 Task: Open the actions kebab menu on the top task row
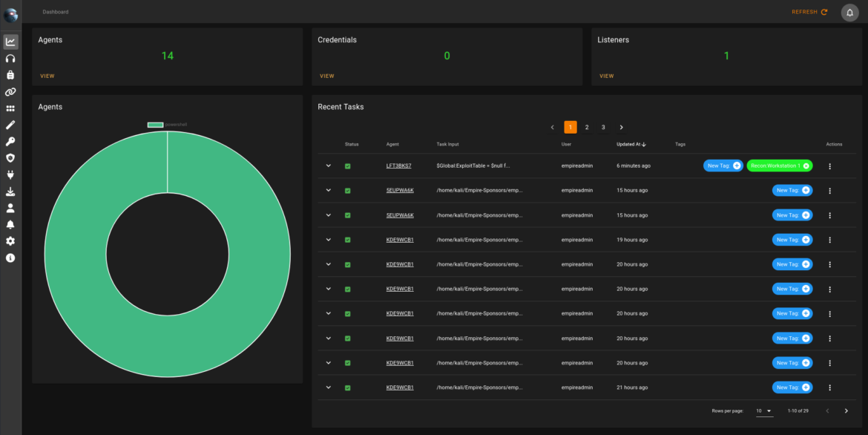click(x=829, y=166)
